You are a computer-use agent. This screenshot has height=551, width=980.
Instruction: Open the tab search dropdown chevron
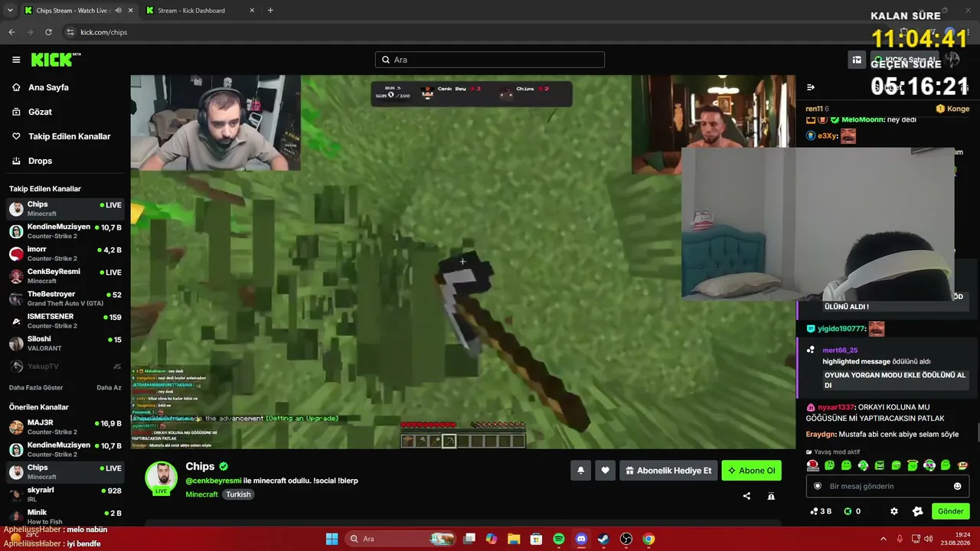(10, 11)
